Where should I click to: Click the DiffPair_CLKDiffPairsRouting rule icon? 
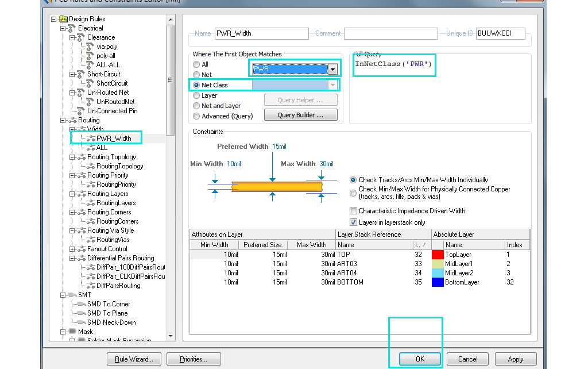91,276
